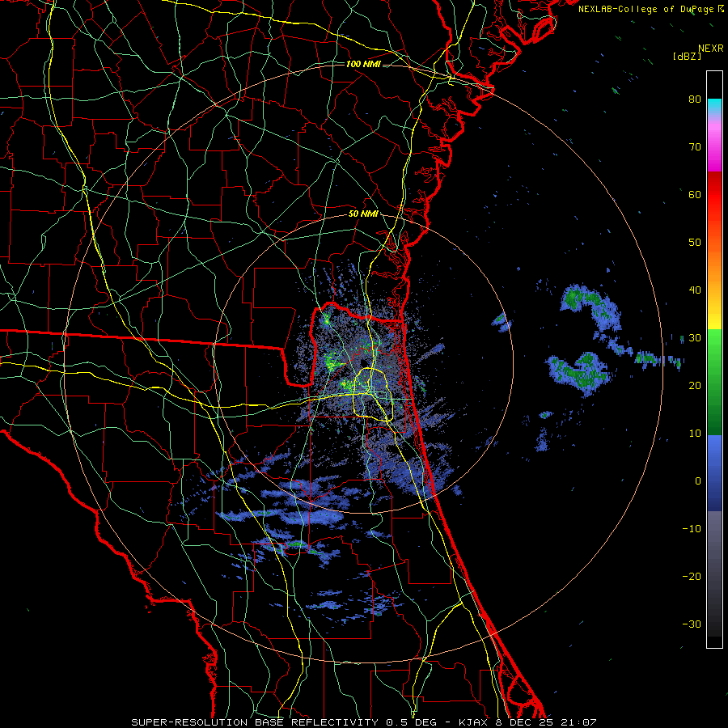Select the 0 dBZ scale value

pos(698,481)
